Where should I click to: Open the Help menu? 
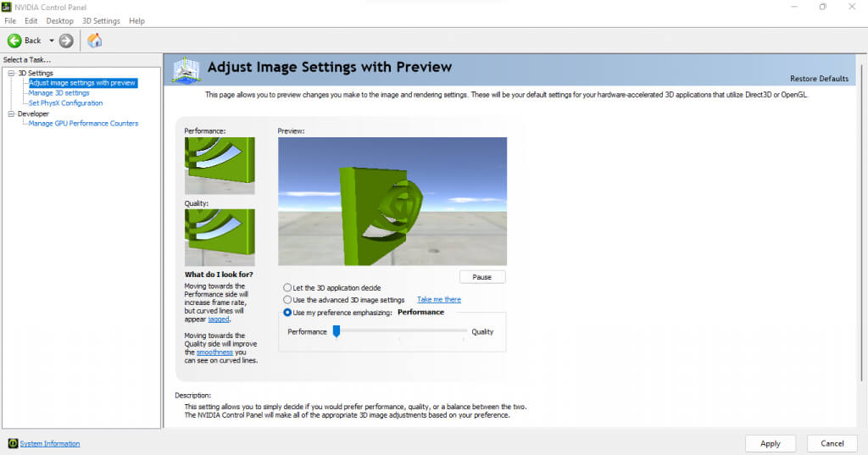click(x=136, y=21)
